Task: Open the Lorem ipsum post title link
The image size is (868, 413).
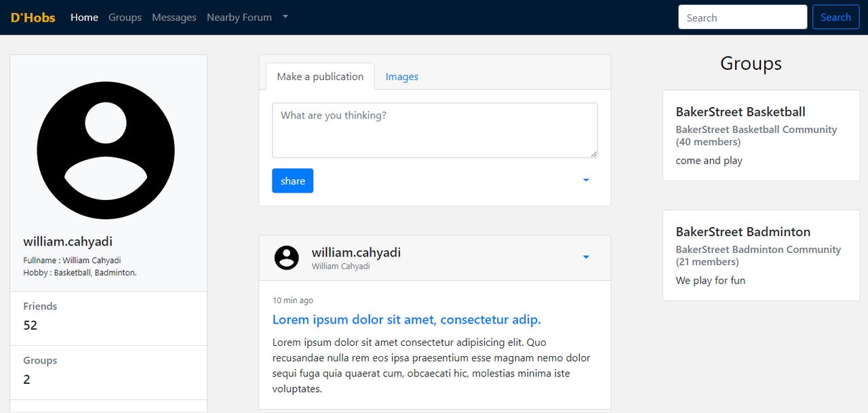Action: [407, 319]
